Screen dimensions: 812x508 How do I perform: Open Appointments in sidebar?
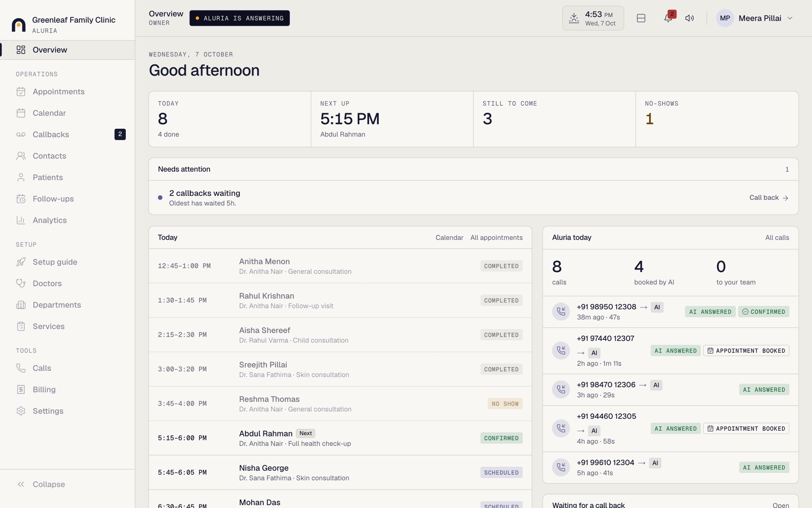[x=67, y=91]
